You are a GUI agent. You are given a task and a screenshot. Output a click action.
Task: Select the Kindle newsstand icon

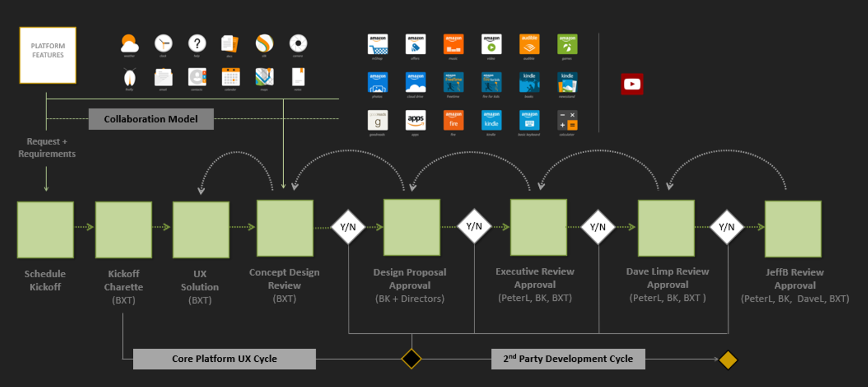click(x=567, y=82)
